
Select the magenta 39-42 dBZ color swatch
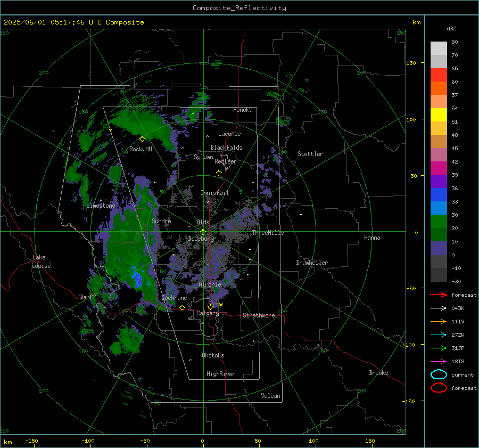pyautogui.click(x=439, y=168)
